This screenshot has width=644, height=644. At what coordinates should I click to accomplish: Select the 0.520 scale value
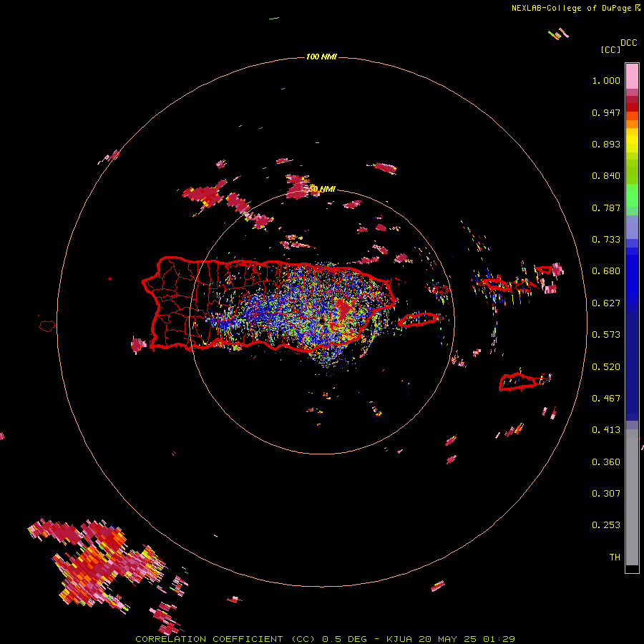[x=606, y=367]
